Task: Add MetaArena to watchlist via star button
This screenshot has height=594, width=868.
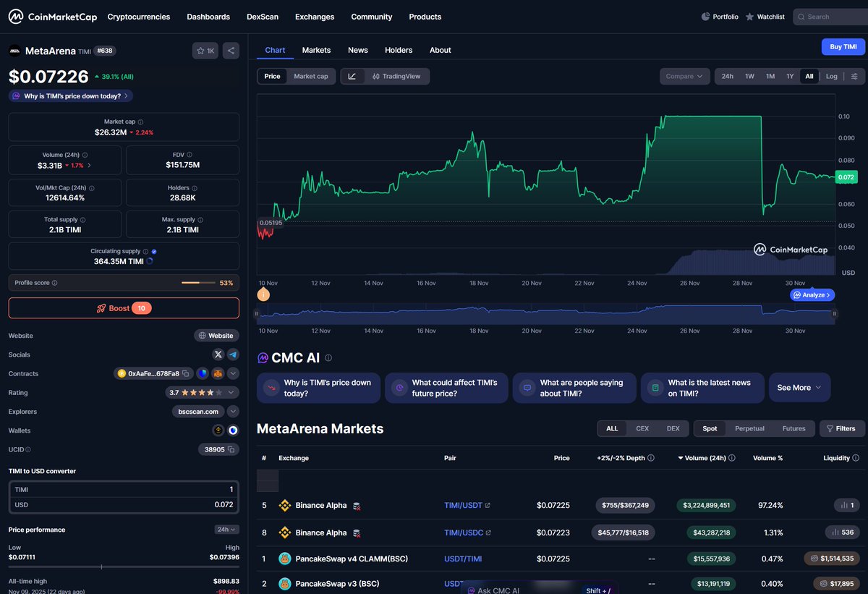Action: point(205,51)
